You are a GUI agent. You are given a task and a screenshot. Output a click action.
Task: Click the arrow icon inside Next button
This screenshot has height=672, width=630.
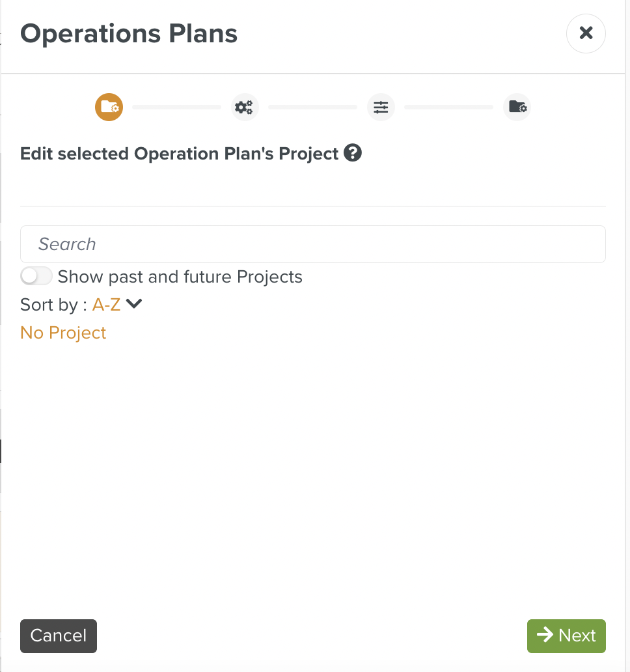(x=544, y=636)
